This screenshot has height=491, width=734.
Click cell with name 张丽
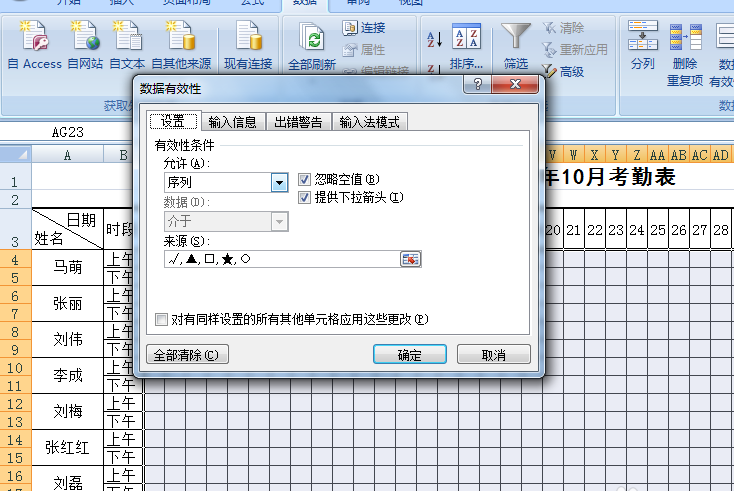tap(67, 304)
